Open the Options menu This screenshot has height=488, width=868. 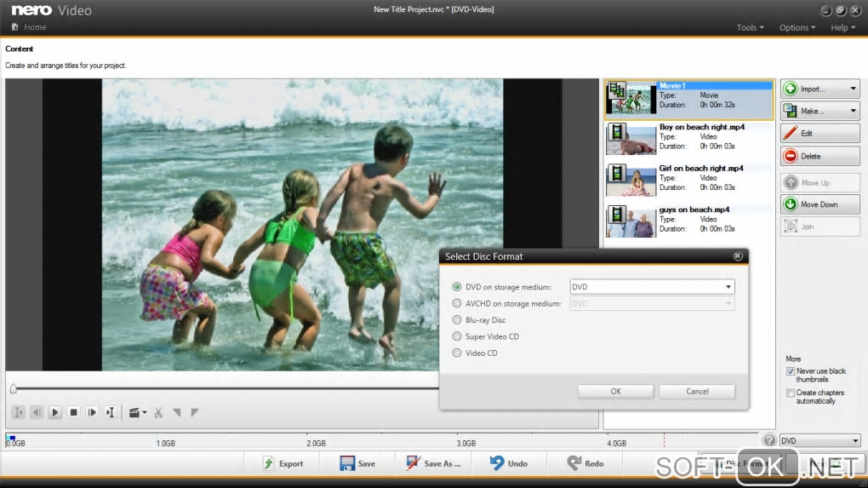pos(797,27)
